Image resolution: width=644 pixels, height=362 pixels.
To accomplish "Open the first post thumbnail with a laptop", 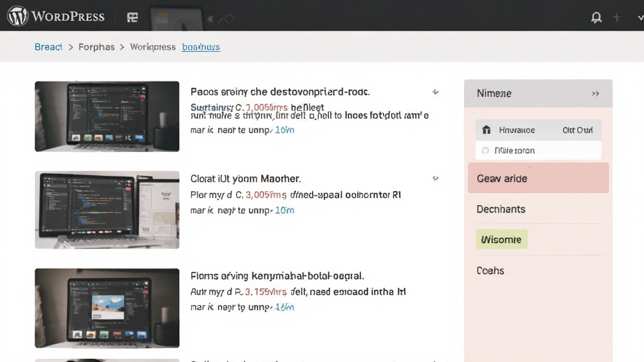I will pyautogui.click(x=107, y=116).
